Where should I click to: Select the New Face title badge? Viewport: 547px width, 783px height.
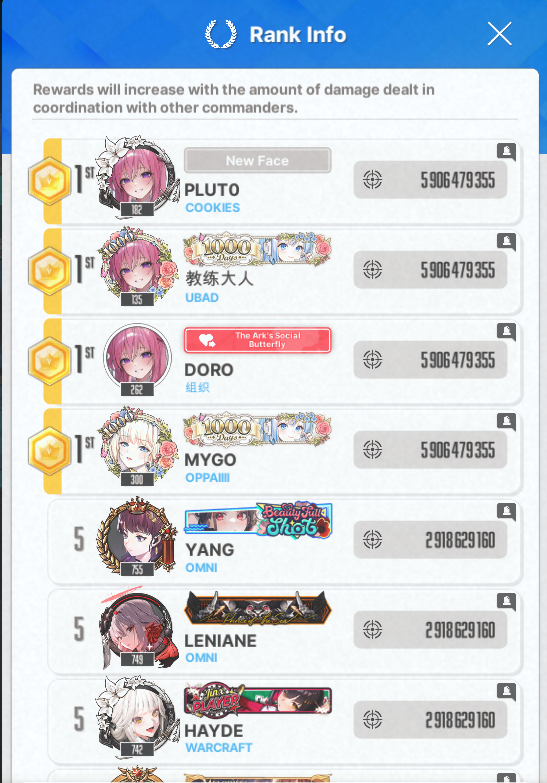pyautogui.click(x=257, y=160)
